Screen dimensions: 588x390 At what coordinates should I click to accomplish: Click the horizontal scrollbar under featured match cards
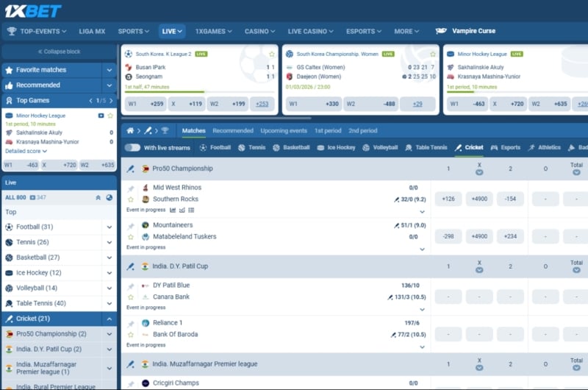pyautogui.click(x=216, y=118)
